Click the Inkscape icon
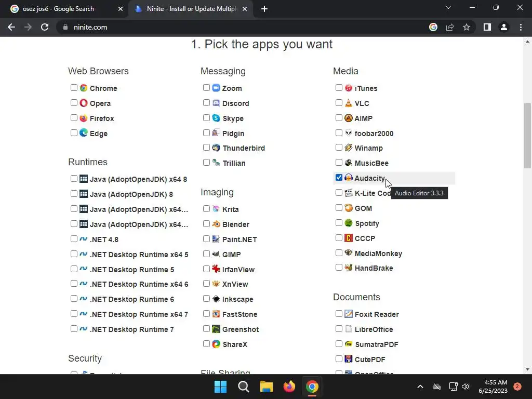532x399 pixels. point(216,299)
